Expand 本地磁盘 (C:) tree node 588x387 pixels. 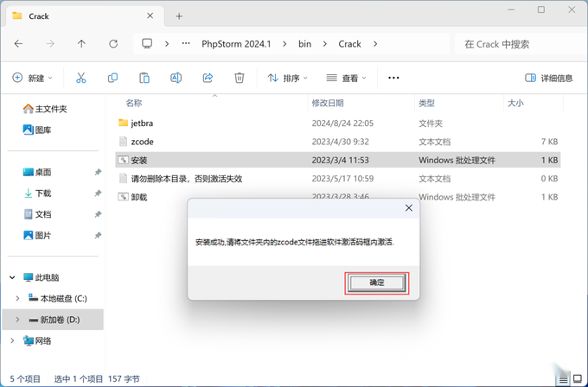[17, 299]
